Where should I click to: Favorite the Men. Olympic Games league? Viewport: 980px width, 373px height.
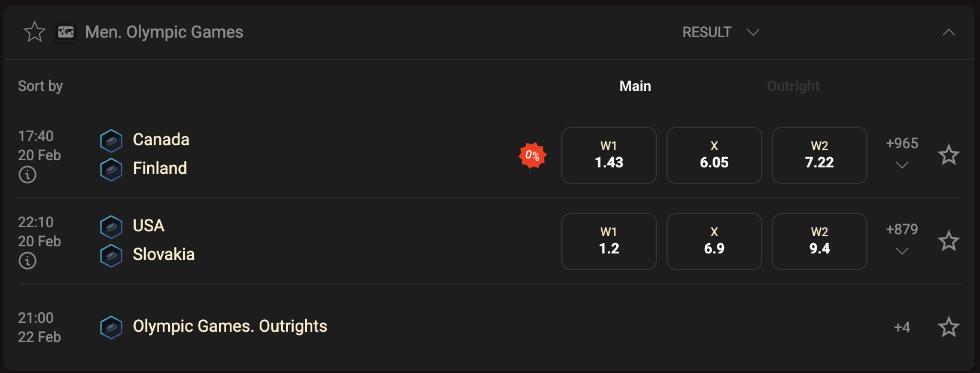click(34, 32)
